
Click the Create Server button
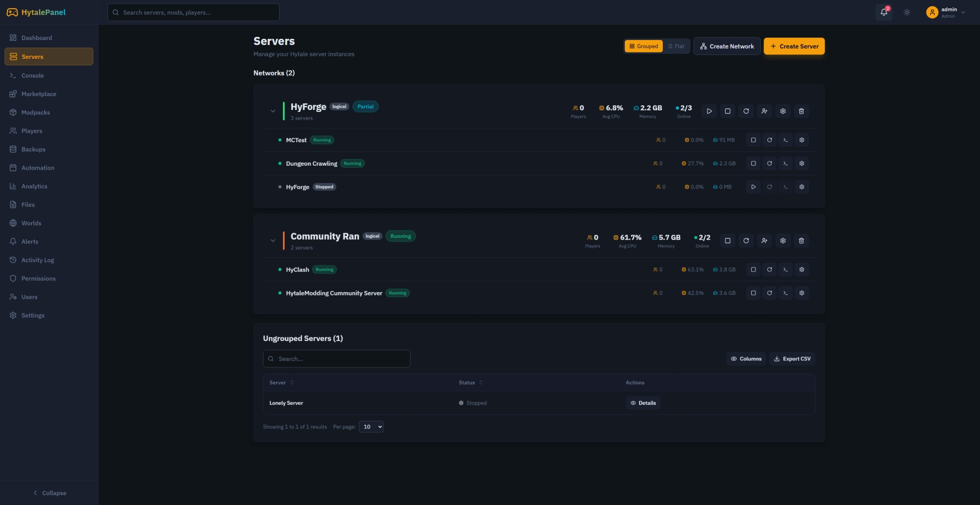pyautogui.click(x=794, y=46)
